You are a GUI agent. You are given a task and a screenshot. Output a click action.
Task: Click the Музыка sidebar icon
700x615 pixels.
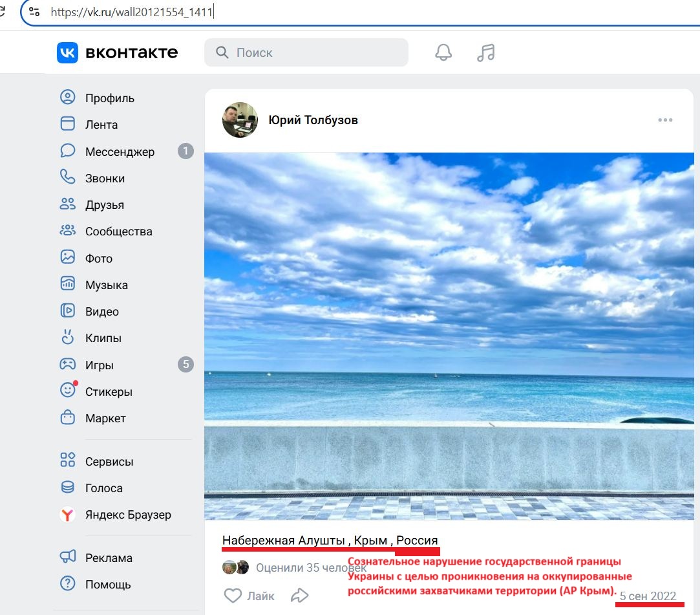[x=67, y=284]
